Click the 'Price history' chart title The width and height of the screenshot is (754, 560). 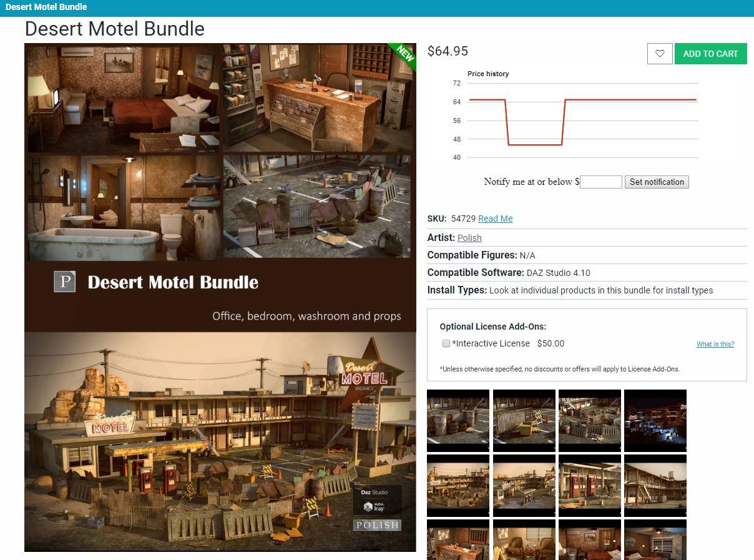pos(488,74)
